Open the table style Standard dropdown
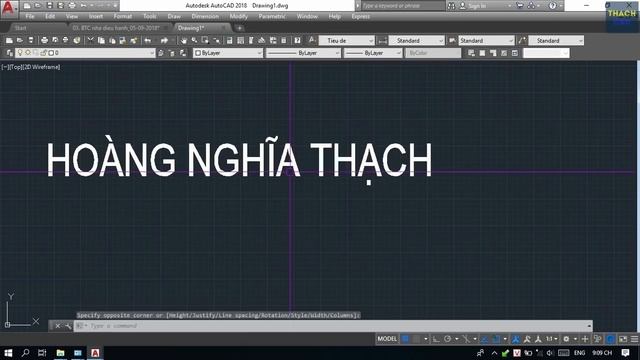Viewport: 640px width, 360px height. pyautogui.click(x=510, y=40)
